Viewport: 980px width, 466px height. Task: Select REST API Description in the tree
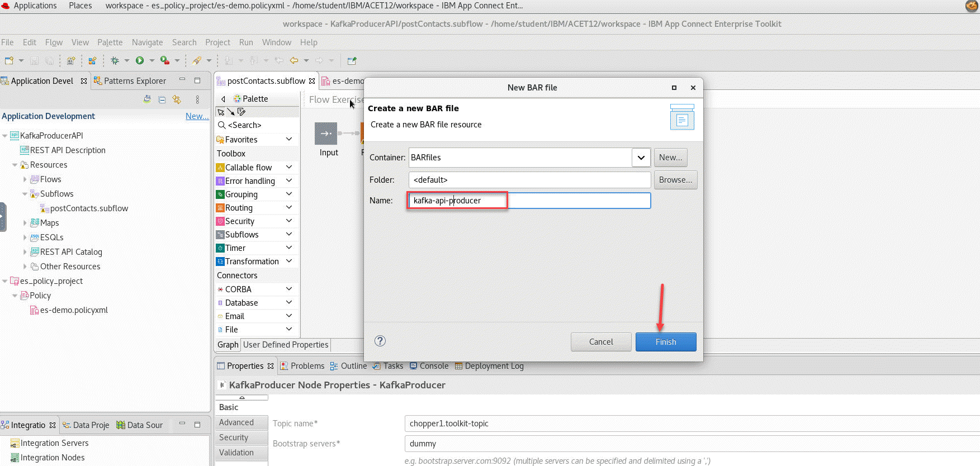click(x=68, y=150)
